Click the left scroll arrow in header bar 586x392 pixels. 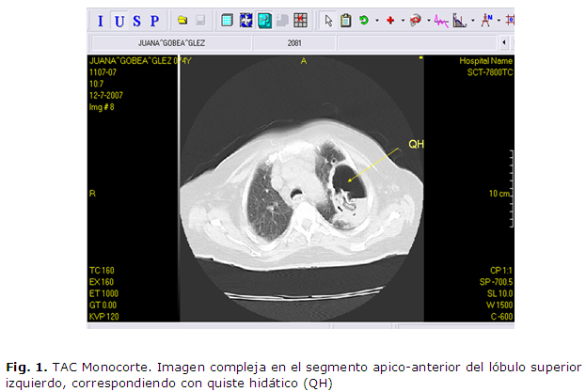(505, 43)
